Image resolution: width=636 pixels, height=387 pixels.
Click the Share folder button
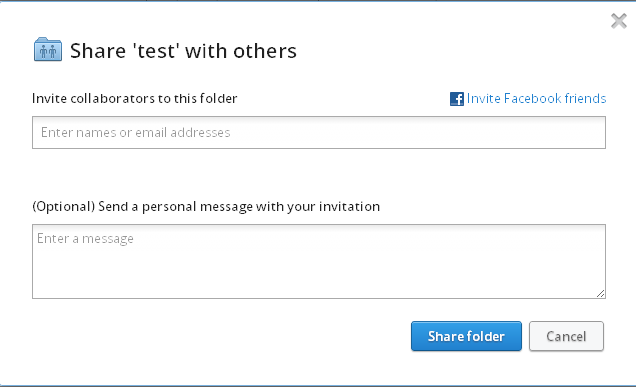(466, 336)
